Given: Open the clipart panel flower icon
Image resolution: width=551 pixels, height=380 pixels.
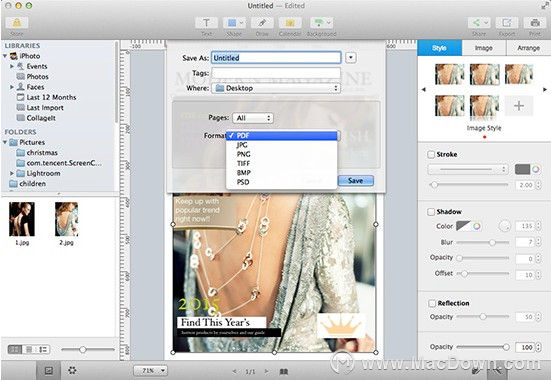Looking at the screenshot, I should pos(72,370).
